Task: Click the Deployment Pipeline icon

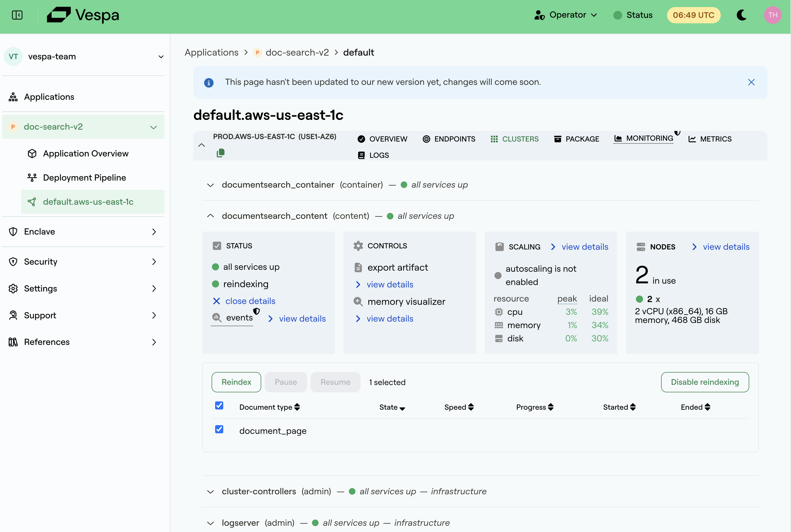Action: (32, 177)
